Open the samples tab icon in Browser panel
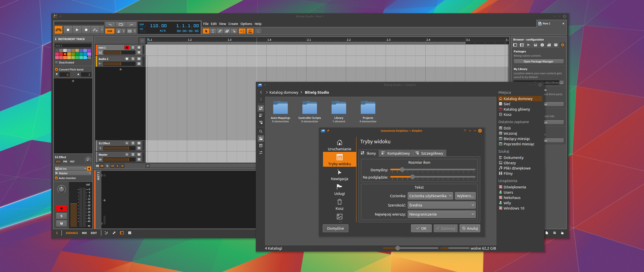Image resolution: width=644 pixels, height=272 pixels. click(x=529, y=45)
